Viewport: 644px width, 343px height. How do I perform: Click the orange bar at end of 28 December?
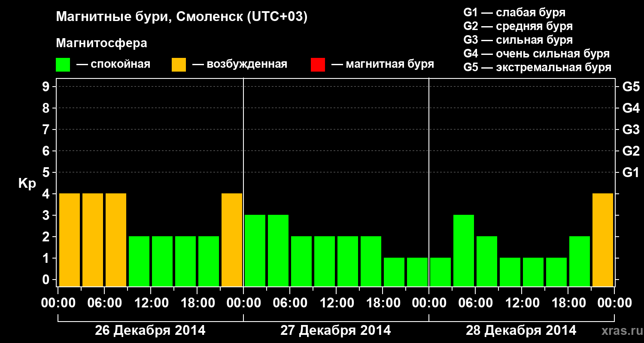tap(603, 240)
